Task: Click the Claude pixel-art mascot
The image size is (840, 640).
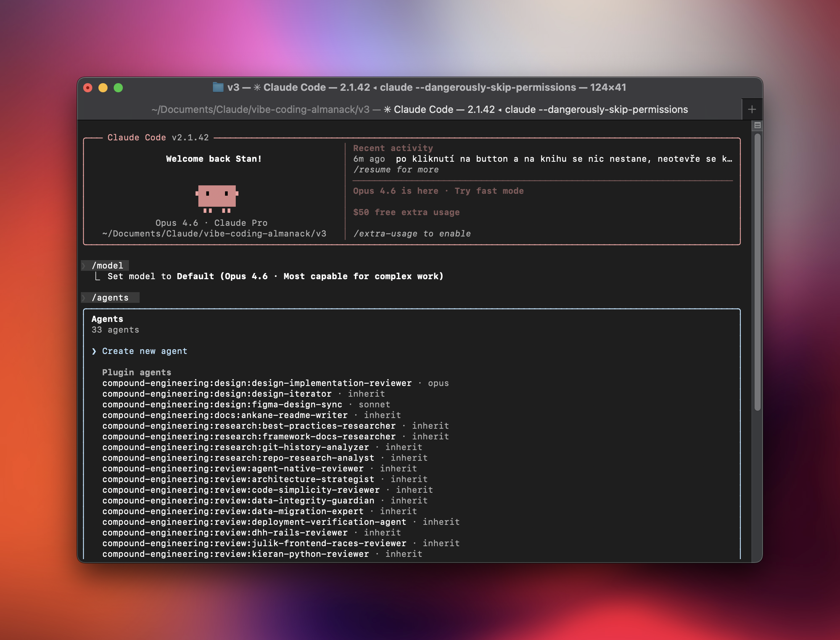Action: tap(217, 198)
